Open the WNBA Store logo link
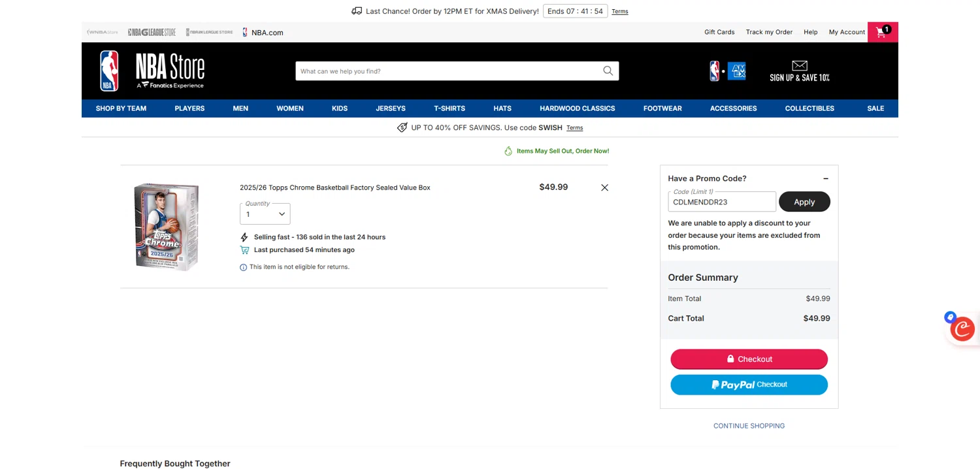980x469 pixels. (x=103, y=32)
